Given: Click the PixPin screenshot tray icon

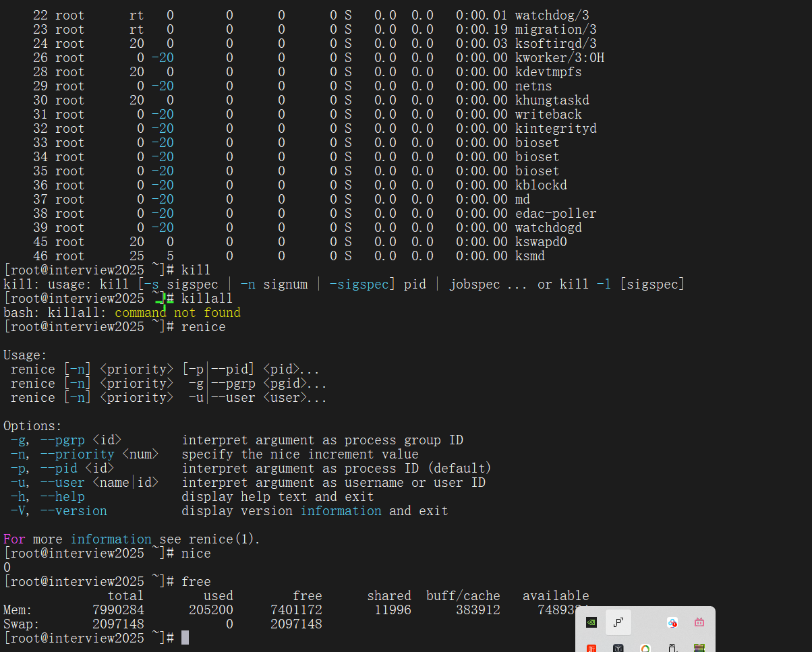Looking at the screenshot, I should [x=618, y=622].
